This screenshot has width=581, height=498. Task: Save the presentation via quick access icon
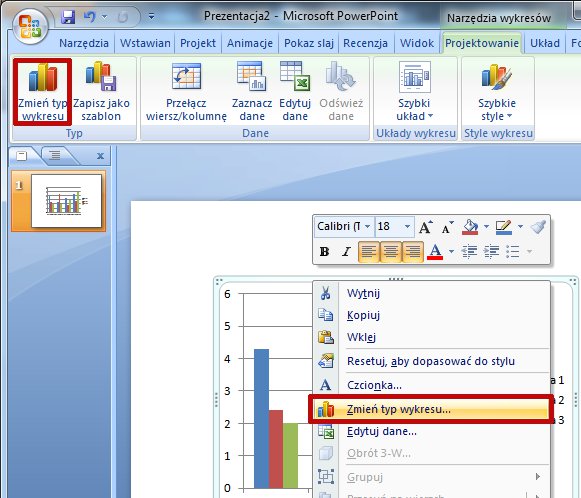pos(68,17)
